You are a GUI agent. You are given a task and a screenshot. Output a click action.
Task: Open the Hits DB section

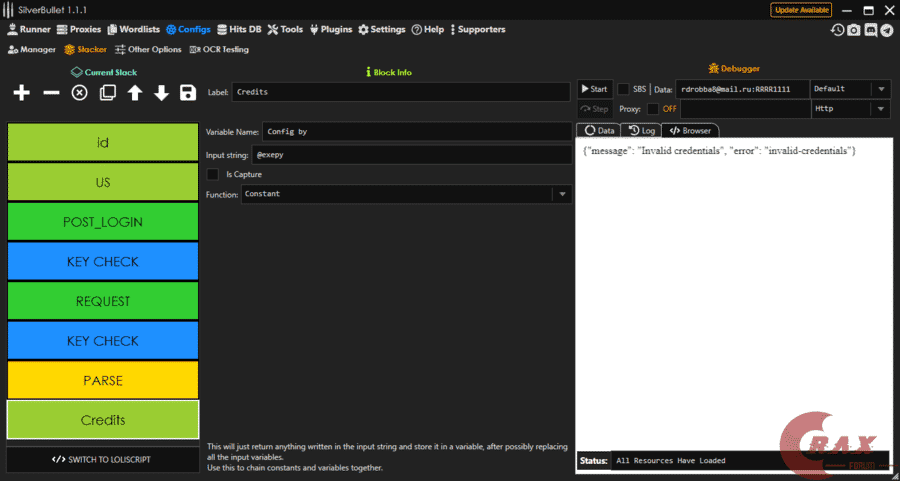pos(239,29)
